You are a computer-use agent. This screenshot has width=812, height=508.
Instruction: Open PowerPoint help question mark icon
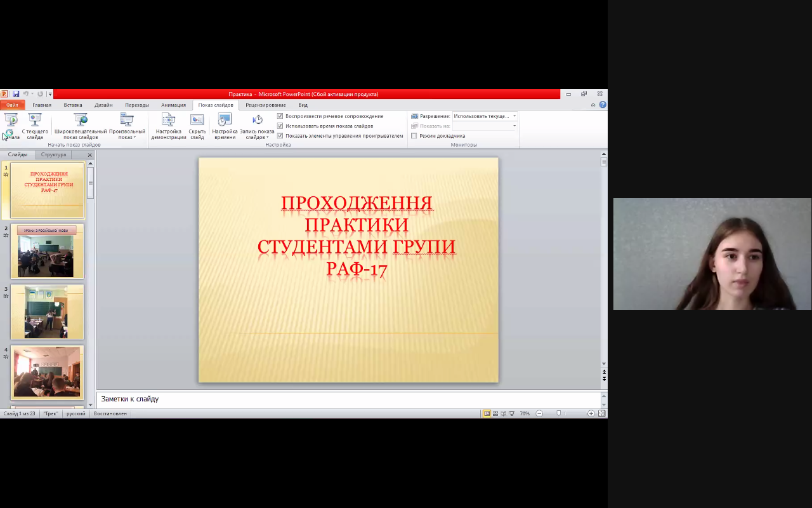(x=603, y=105)
